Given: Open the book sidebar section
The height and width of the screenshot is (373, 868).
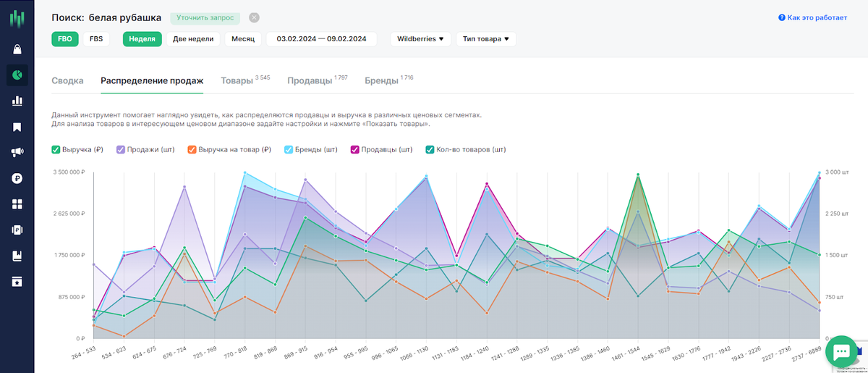Looking at the screenshot, I should click(17, 255).
